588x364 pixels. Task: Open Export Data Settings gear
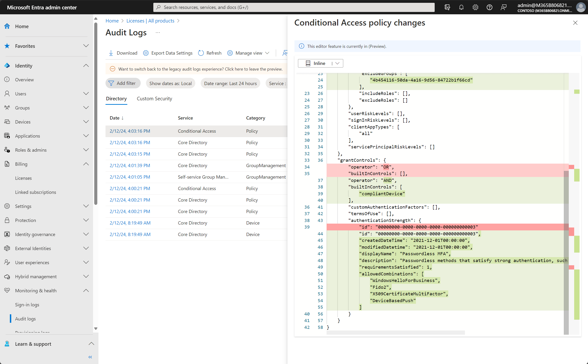146,53
